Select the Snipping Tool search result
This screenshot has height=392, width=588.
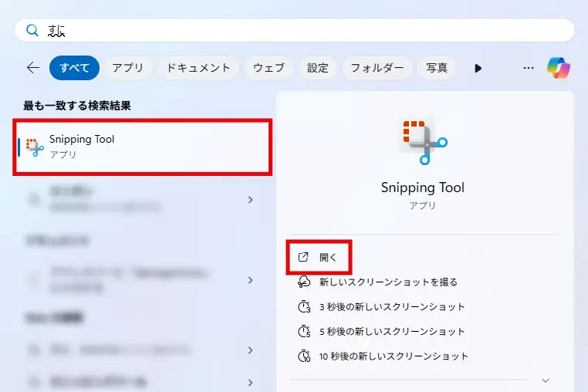(x=143, y=147)
